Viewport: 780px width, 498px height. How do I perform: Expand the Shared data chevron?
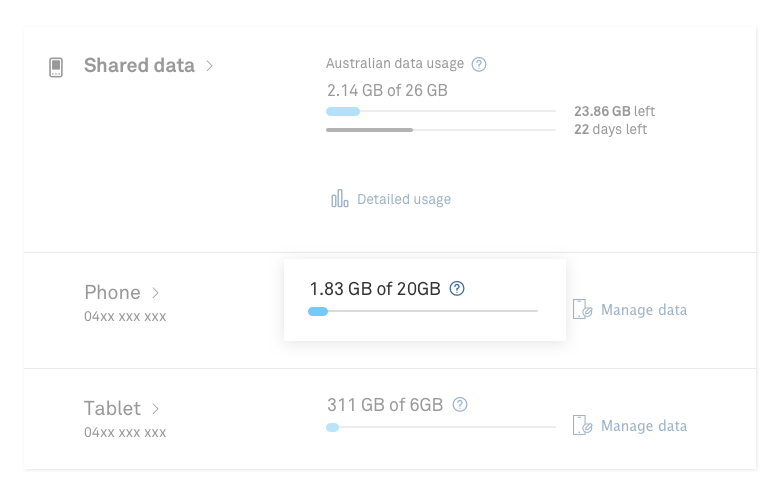(209, 66)
